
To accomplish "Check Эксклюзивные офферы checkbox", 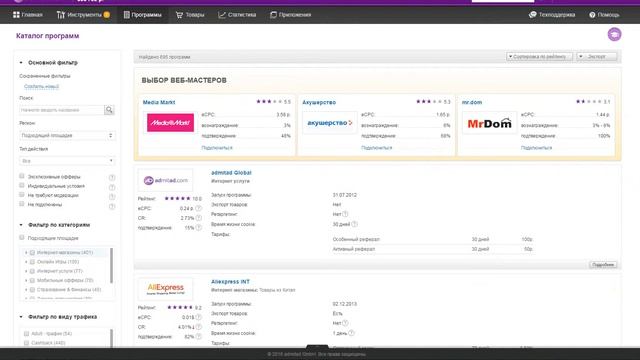I will pyautogui.click(x=22, y=176).
